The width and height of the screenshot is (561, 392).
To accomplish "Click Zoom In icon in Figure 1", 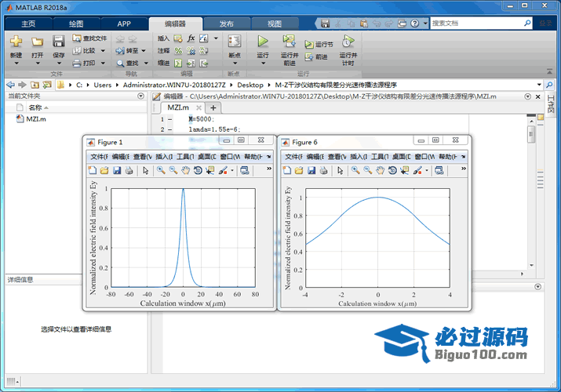I will point(161,170).
